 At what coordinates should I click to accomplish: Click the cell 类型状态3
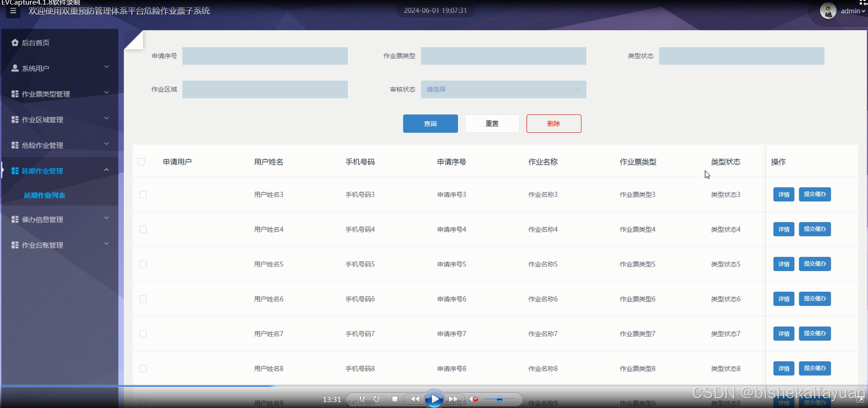coord(726,195)
